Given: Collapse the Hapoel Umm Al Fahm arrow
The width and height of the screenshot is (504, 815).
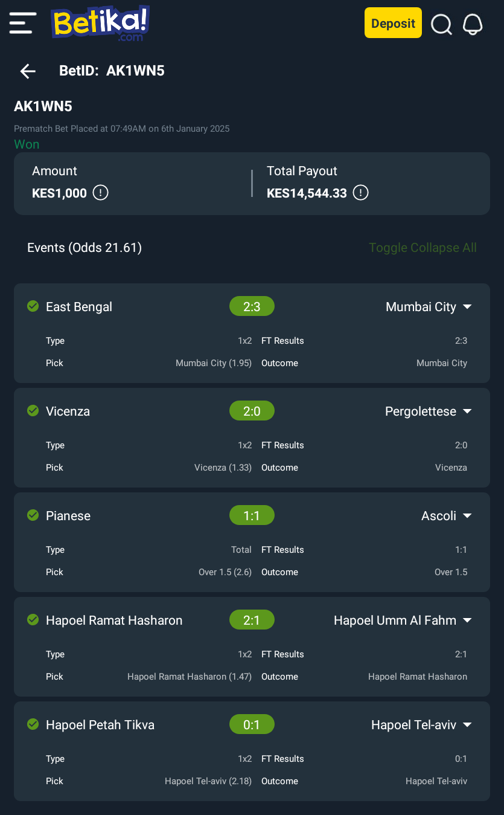Looking at the screenshot, I should coord(467,620).
